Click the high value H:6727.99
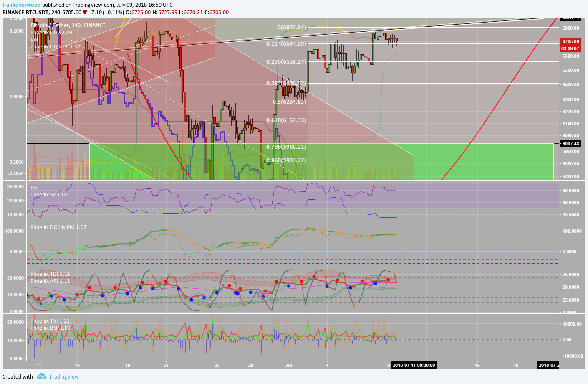This screenshot has height=384, width=588. [x=165, y=12]
